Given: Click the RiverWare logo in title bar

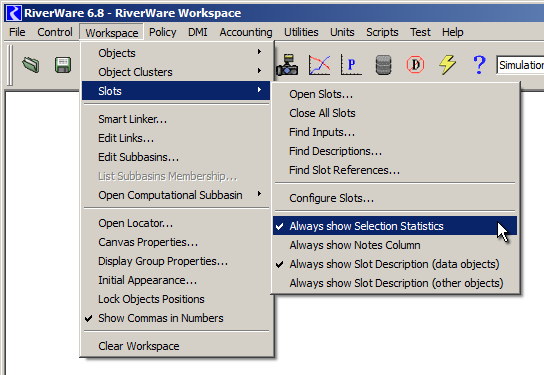Looking at the screenshot, I should tap(14, 13).
